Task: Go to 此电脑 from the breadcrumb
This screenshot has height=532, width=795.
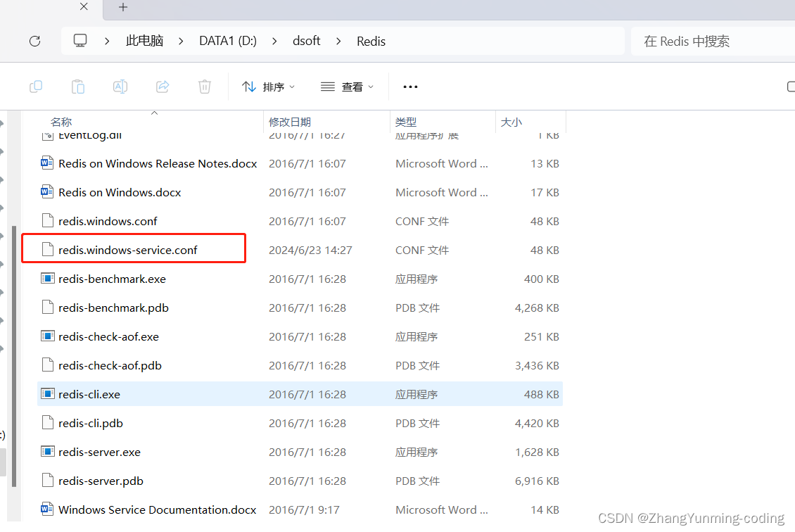Action: 144,41
